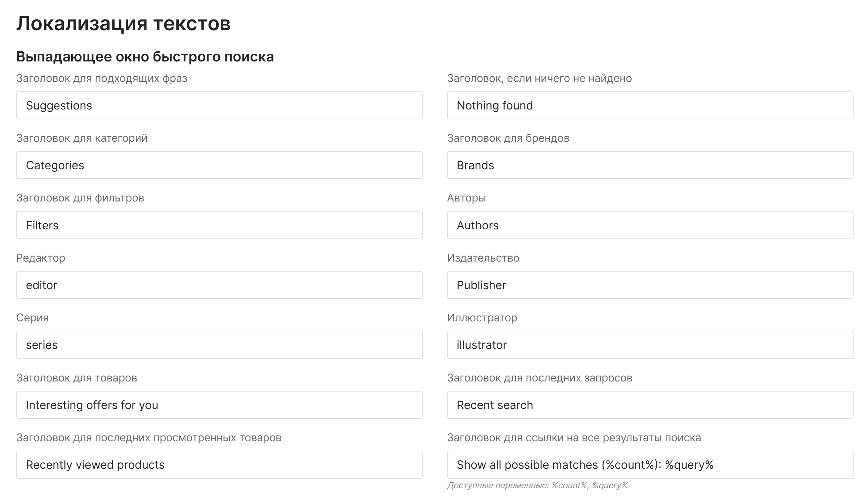Click into the Brands input field
Screen dimensions: 868x499
[650, 165]
